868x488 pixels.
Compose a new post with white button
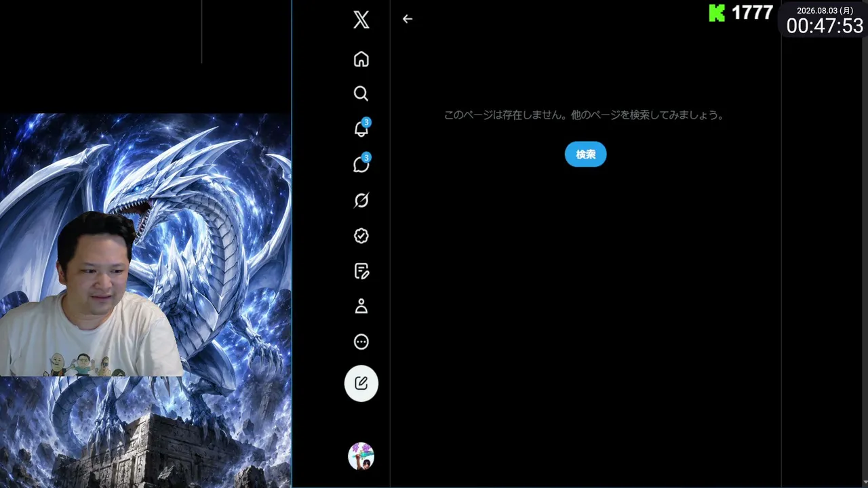tap(361, 384)
